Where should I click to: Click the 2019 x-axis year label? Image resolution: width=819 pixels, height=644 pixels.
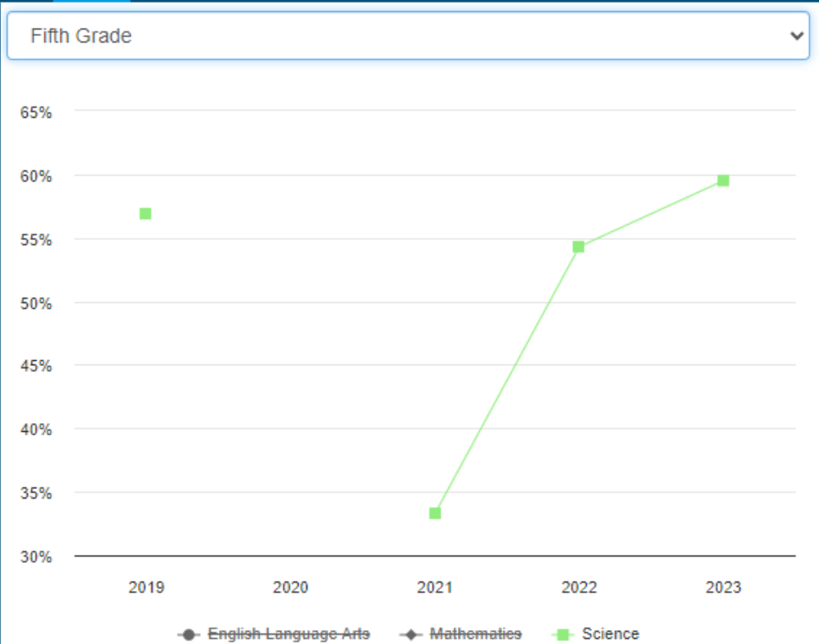[145, 588]
